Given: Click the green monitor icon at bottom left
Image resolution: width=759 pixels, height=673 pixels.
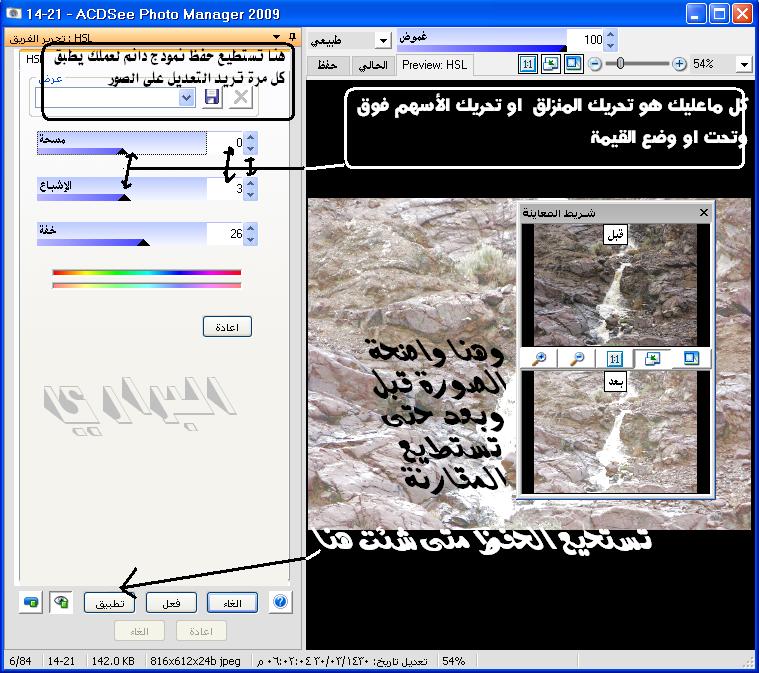Looking at the screenshot, I should pyautogui.click(x=30, y=602).
